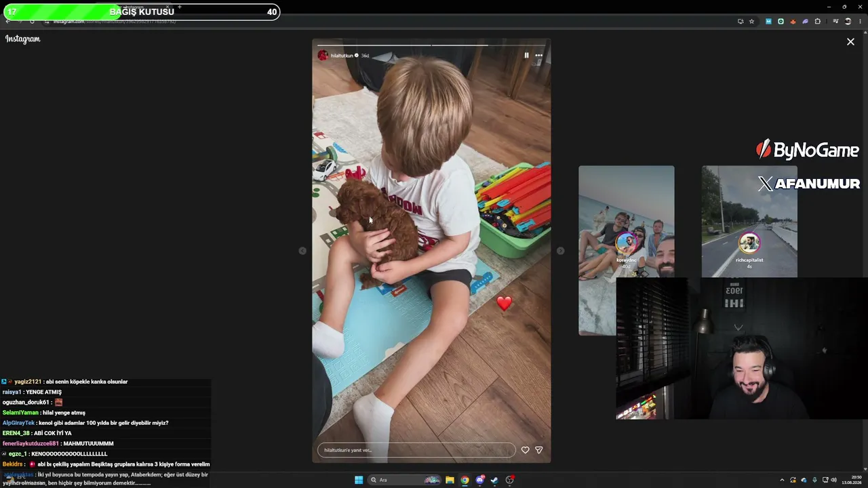This screenshot has height=488, width=868.
Task: Open the OBS icon in the taskbar
Action: click(x=510, y=480)
